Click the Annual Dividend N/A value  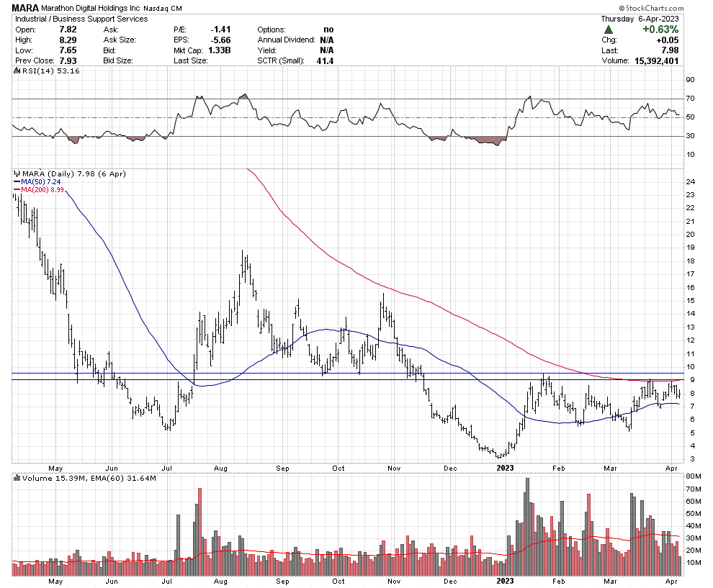326,40
